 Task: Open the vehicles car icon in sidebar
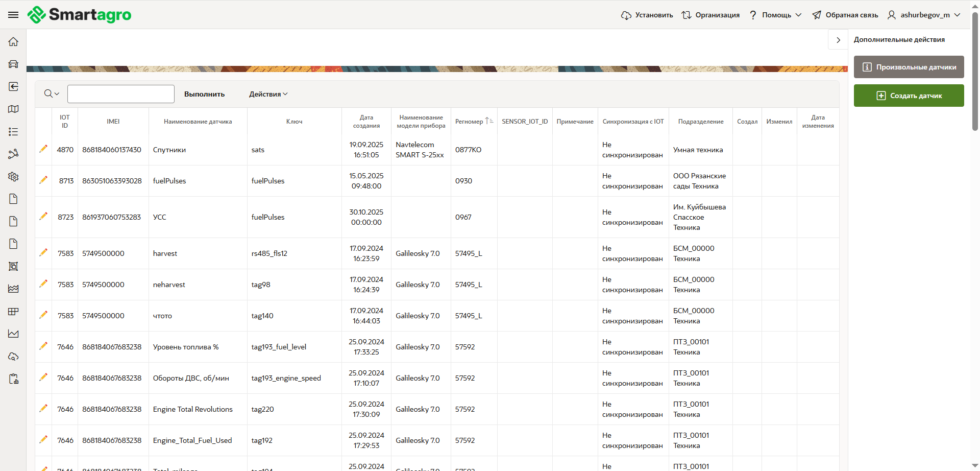point(13,64)
